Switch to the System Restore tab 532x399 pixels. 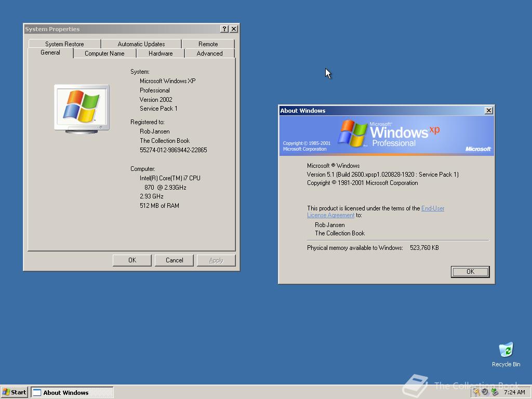click(64, 44)
